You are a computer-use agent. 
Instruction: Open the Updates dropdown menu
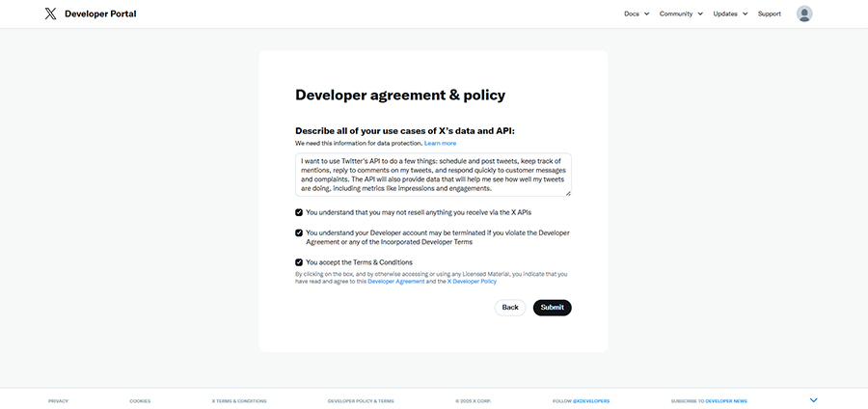tap(730, 14)
